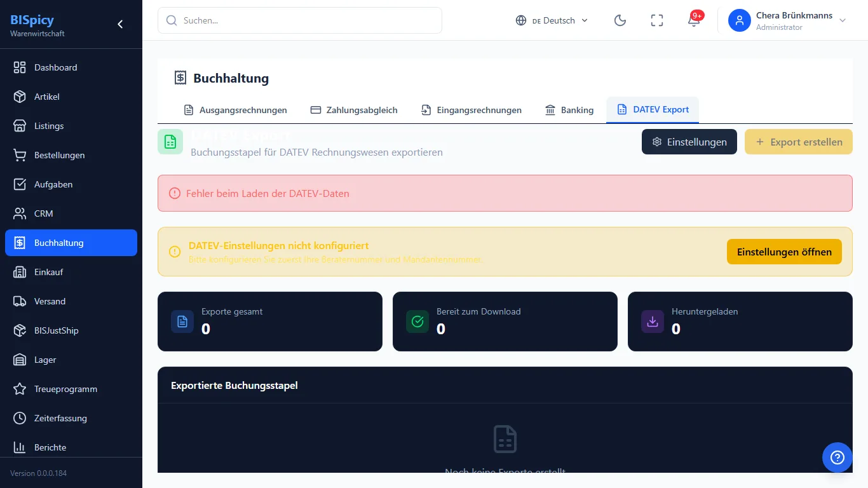Click Export erstellen button
Viewport: 868px width, 488px height.
[x=799, y=142]
